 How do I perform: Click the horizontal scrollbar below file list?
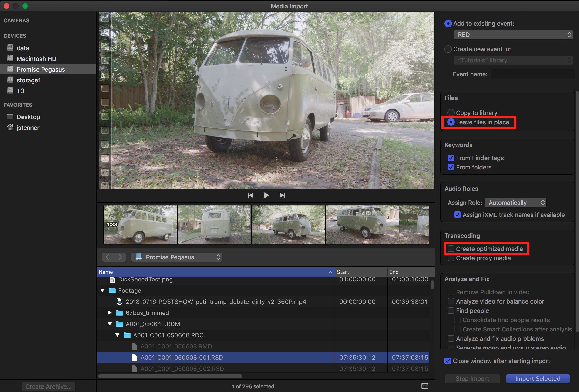(170, 376)
